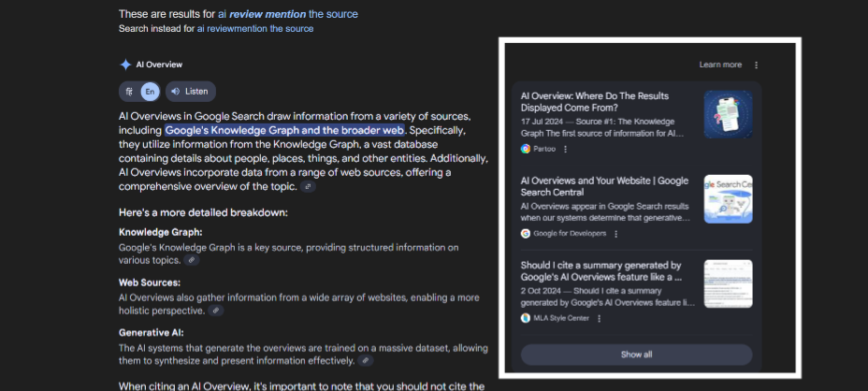
Task: Select the En language toggle option
Action: [150, 92]
